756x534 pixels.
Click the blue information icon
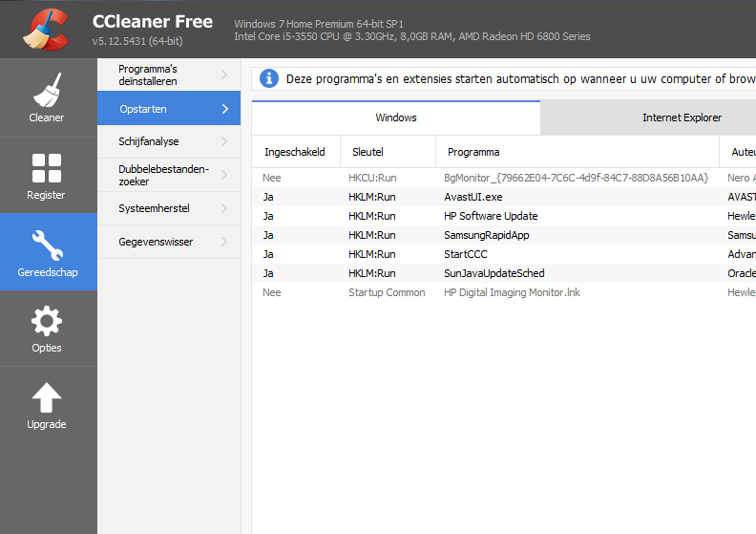(x=270, y=78)
